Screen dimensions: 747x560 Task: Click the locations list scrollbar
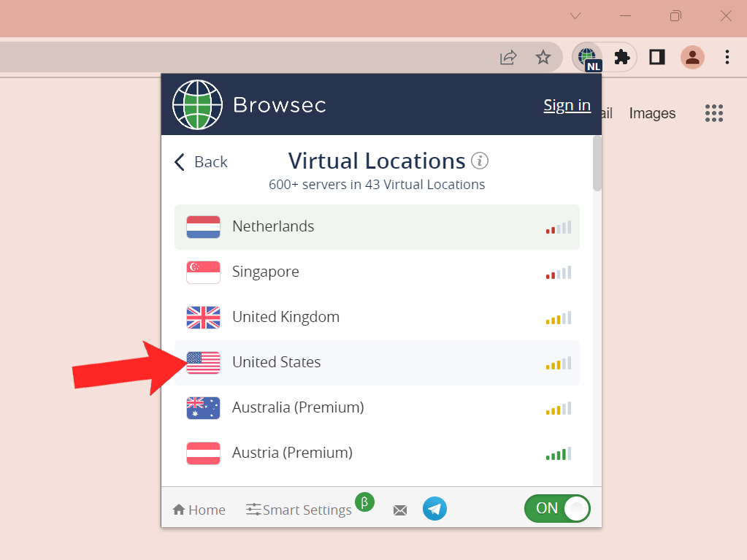click(x=597, y=164)
